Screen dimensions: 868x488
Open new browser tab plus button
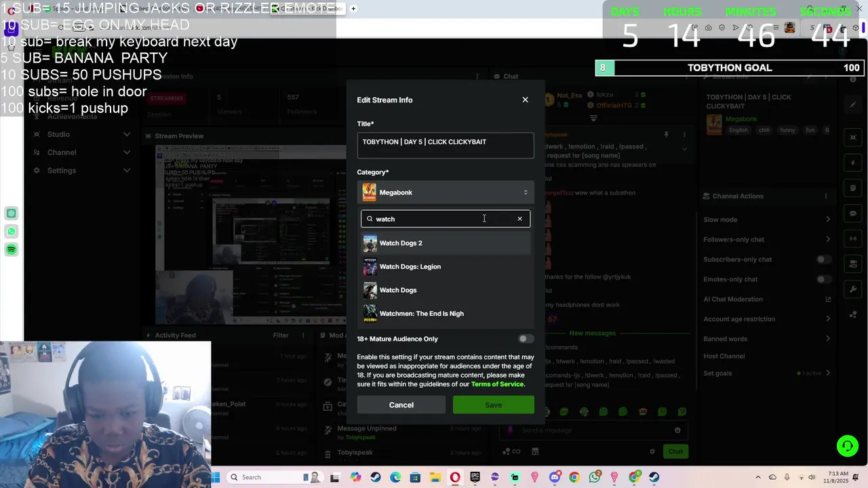pos(353,9)
